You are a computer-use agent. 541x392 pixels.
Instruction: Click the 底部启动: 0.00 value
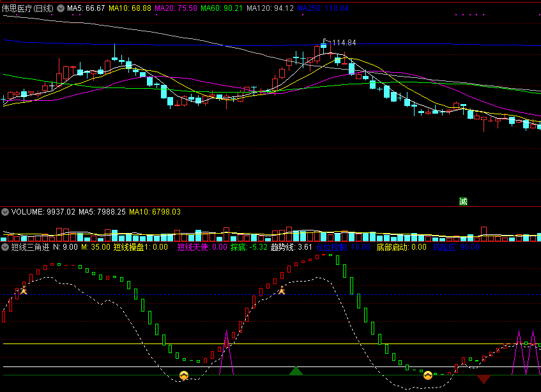click(401, 247)
